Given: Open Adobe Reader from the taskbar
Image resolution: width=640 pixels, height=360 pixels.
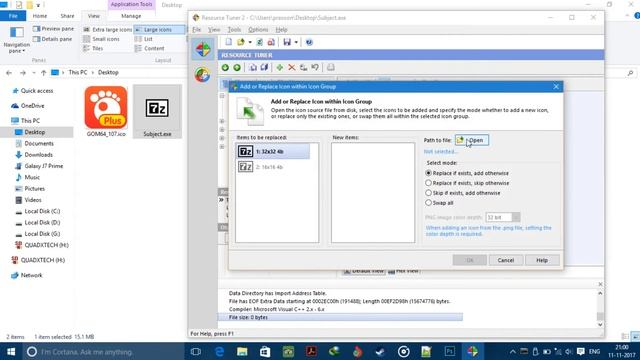Looking at the screenshot, I should pos(311,351).
